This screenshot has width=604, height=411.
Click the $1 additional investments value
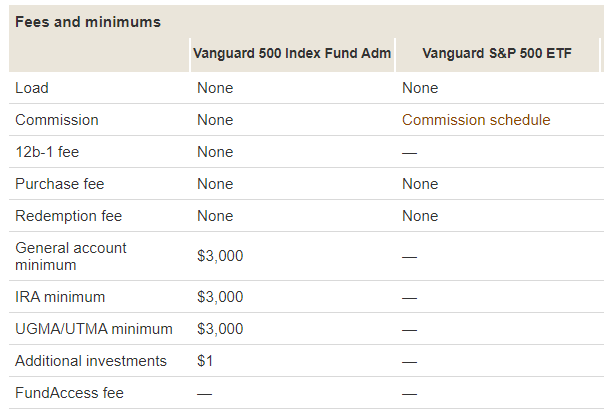tap(205, 361)
